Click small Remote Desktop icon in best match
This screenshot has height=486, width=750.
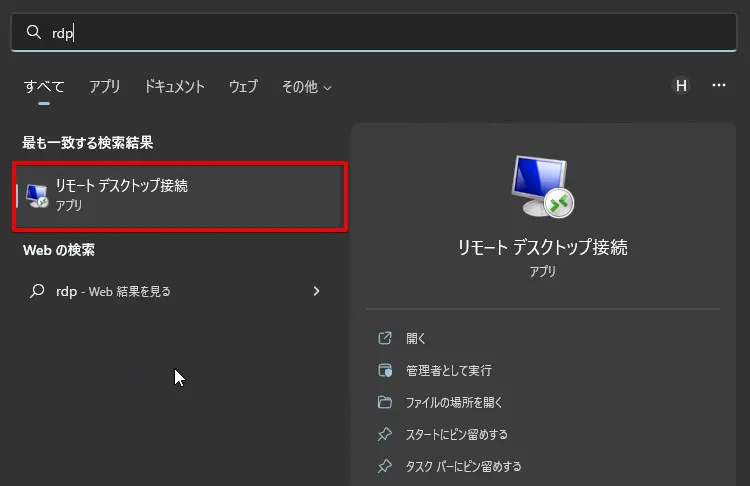(37, 195)
